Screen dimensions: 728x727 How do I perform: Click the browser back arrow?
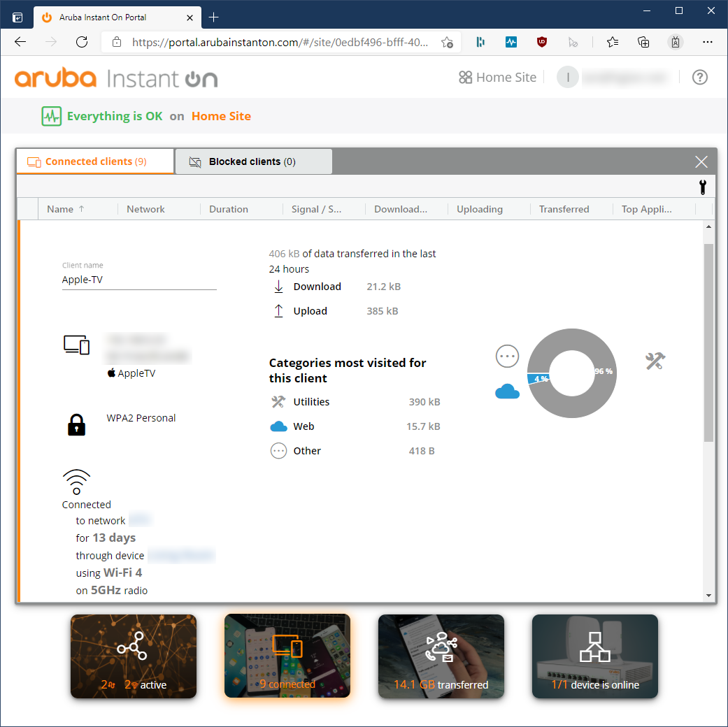coord(20,42)
